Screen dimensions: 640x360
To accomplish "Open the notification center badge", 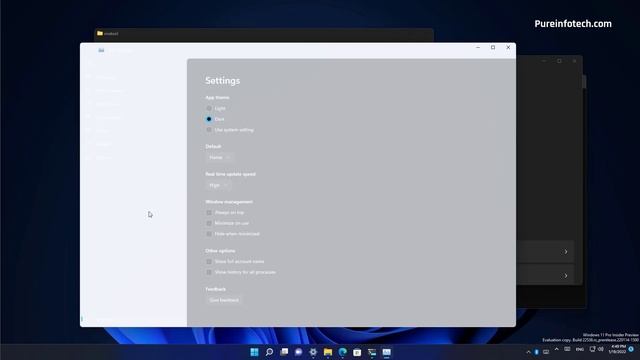I will tap(631, 349).
